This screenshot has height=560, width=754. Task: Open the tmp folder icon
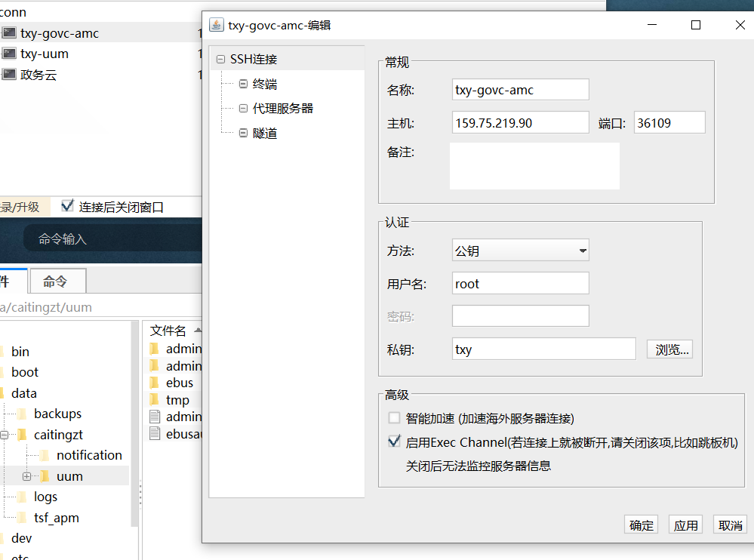point(153,400)
